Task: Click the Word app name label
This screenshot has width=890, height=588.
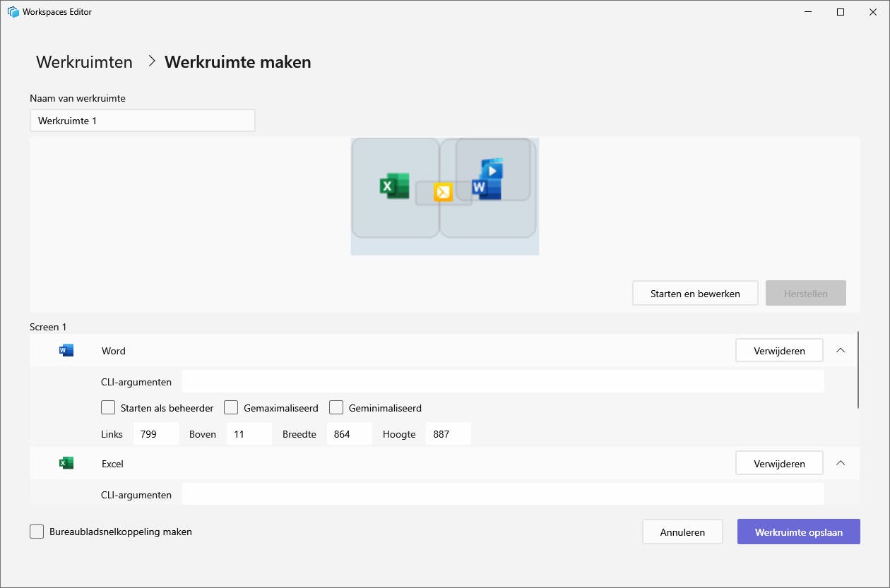Action: (x=114, y=351)
